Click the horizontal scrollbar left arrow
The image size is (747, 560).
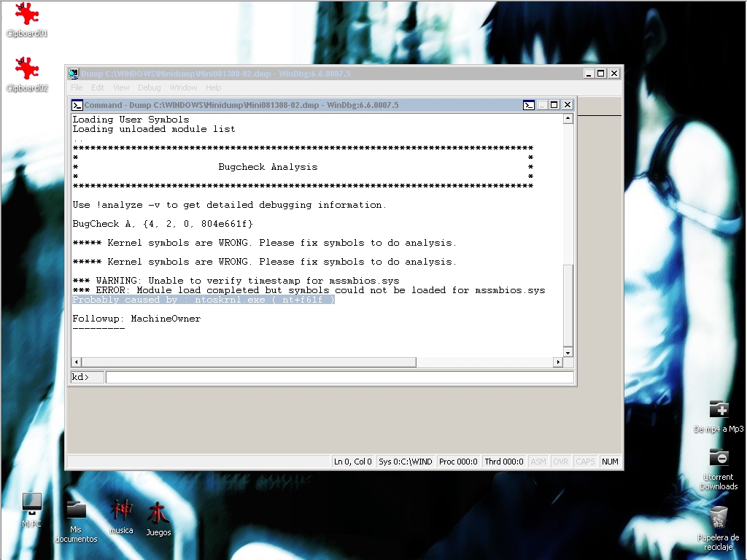tap(77, 362)
